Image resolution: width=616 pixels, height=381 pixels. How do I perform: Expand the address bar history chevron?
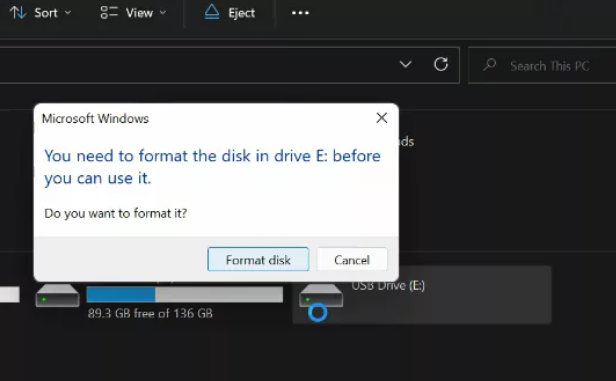[405, 64]
